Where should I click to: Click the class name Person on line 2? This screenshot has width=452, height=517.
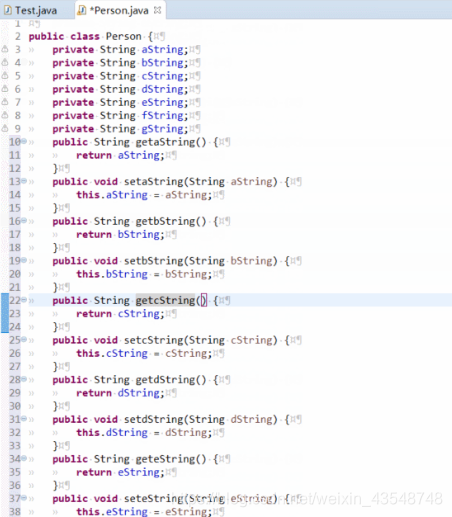pos(124,36)
